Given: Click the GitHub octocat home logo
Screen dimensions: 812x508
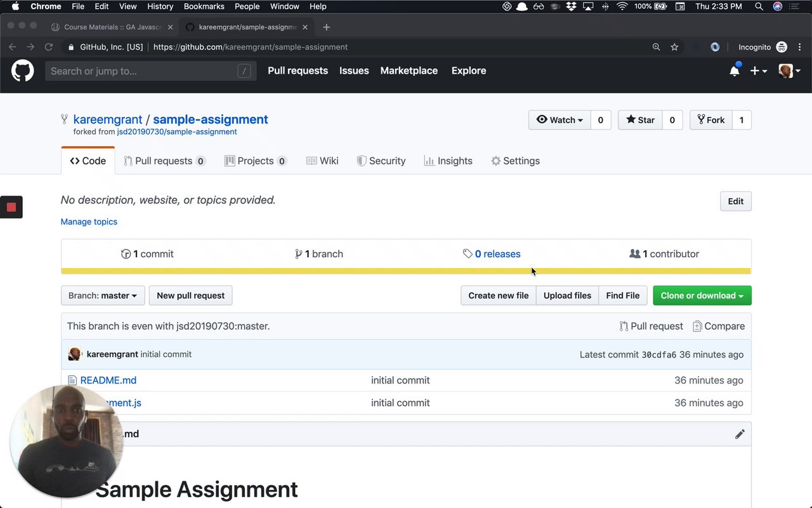Looking at the screenshot, I should 22,70.
